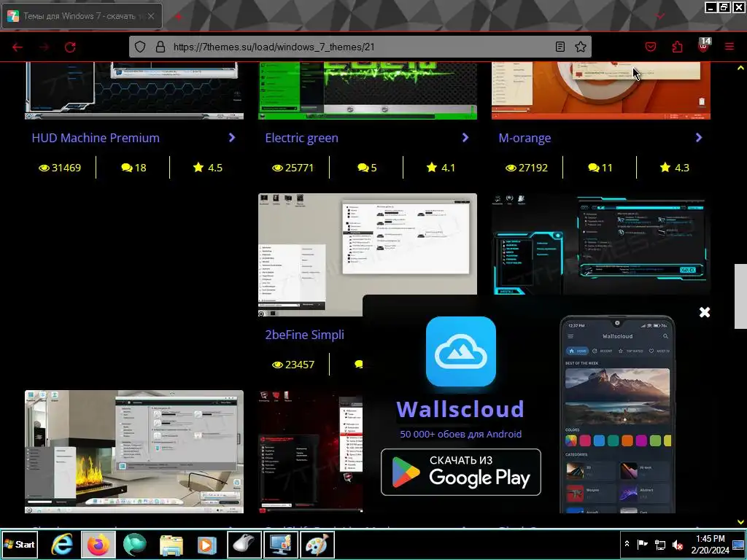The width and height of the screenshot is (747, 560).
Task: Click Electric green views count 25771
Action: [x=293, y=168]
